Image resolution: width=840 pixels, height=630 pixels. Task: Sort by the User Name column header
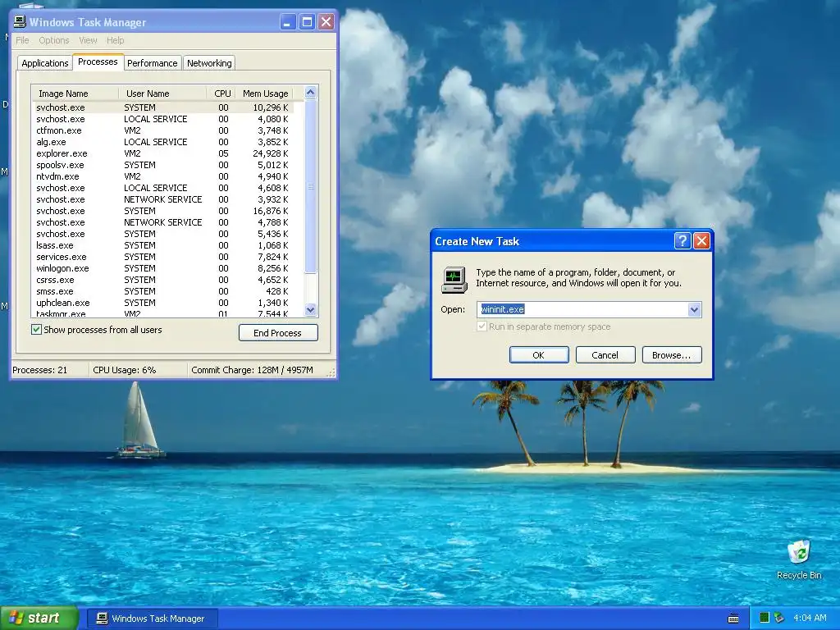[x=162, y=94]
